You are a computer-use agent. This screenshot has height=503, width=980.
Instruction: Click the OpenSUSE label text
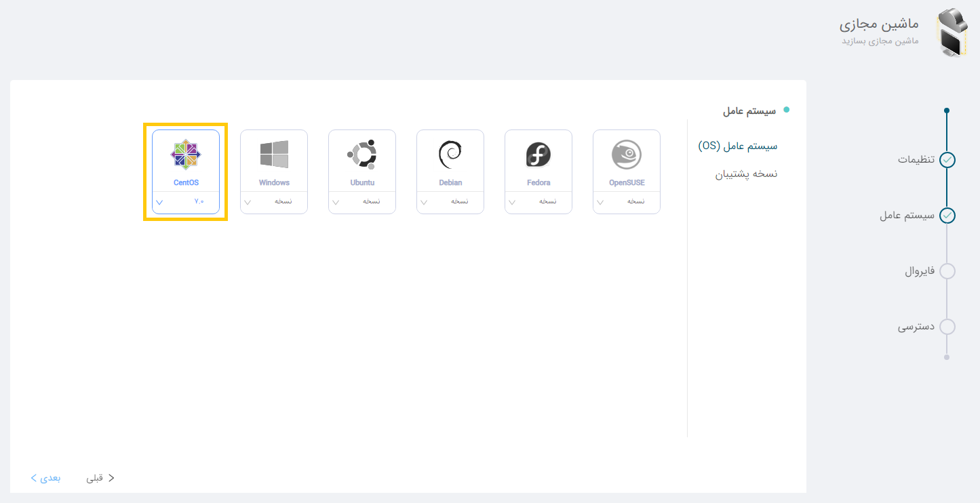click(627, 183)
